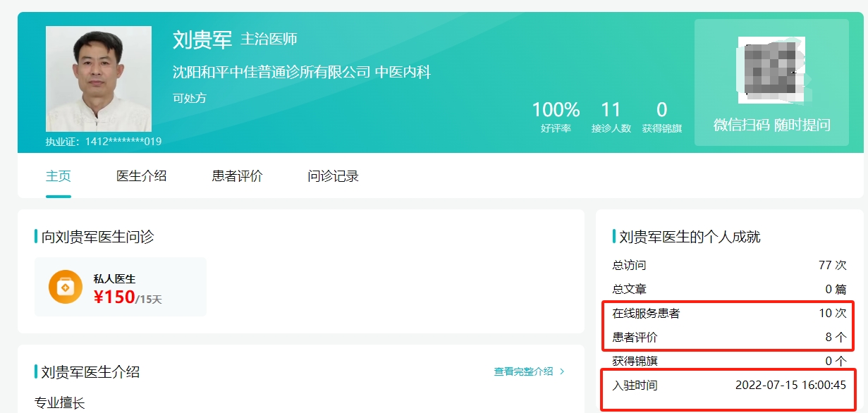
Task: Click the 入驻时间 2022-07-15 row
Action: (x=729, y=386)
